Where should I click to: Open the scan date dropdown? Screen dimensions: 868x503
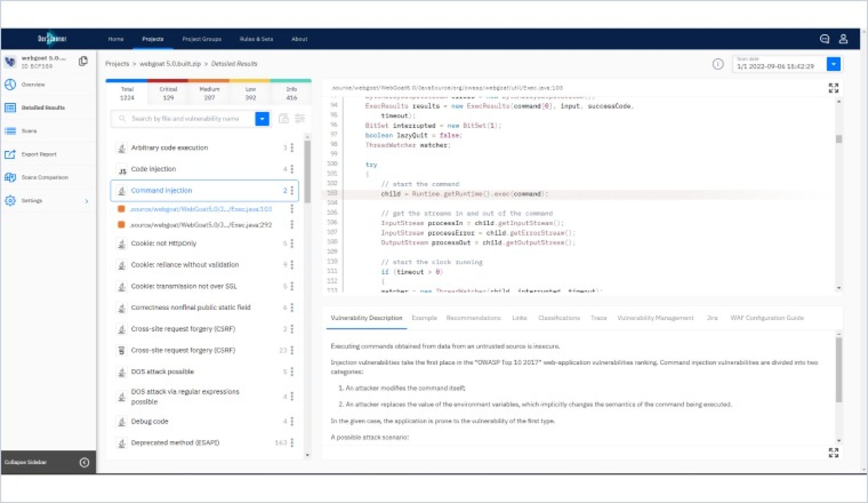pyautogui.click(x=833, y=64)
